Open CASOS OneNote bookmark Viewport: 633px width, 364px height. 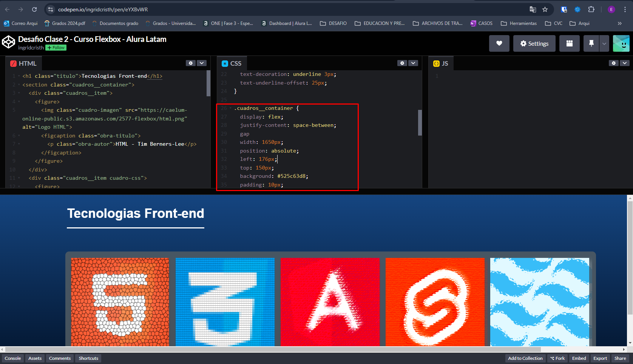pyautogui.click(x=482, y=23)
